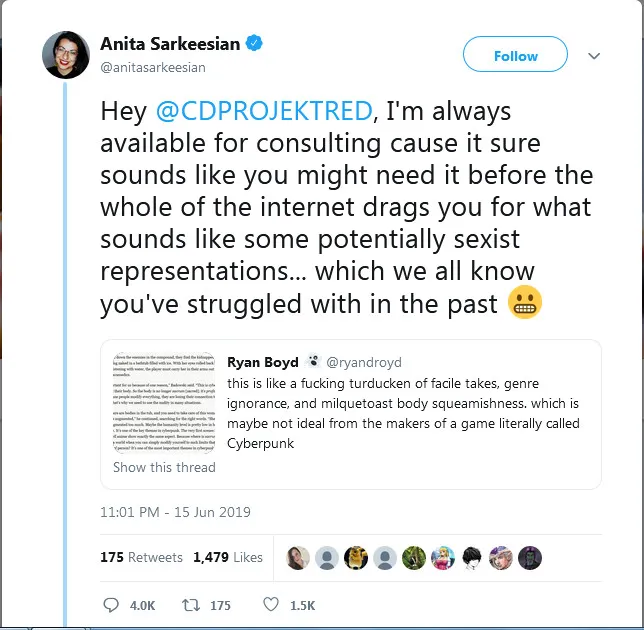The image size is (644, 630).
Task: Click the black-and-white sketch liker avatar
Action: [x=471, y=558]
